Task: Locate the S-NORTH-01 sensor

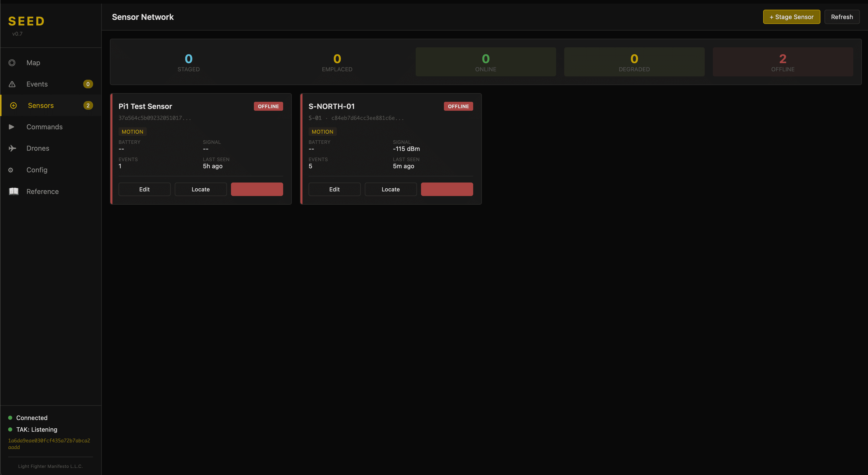Action: tap(390, 189)
